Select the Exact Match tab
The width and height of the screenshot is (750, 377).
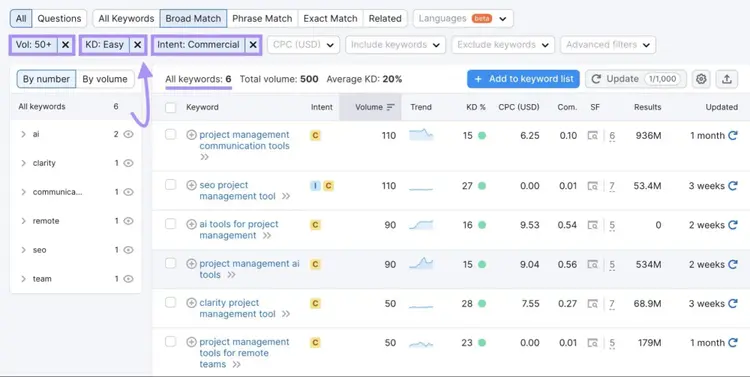click(x=330, y=19)
